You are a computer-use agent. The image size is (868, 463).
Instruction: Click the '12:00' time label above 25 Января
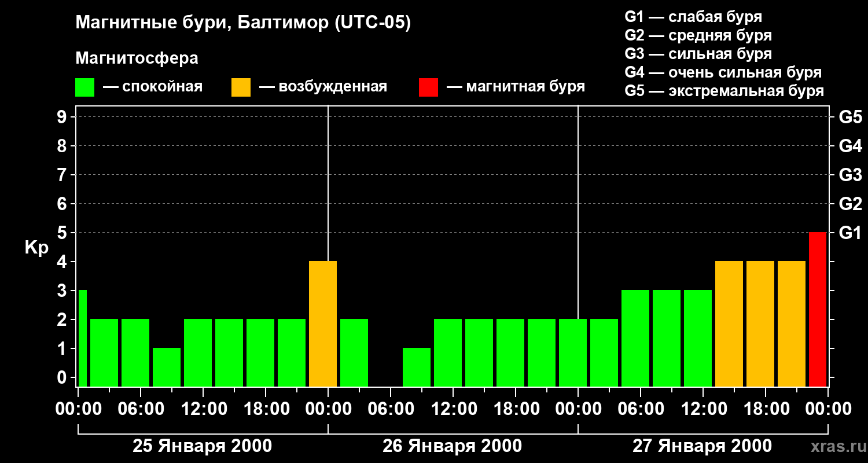point(203,409)
